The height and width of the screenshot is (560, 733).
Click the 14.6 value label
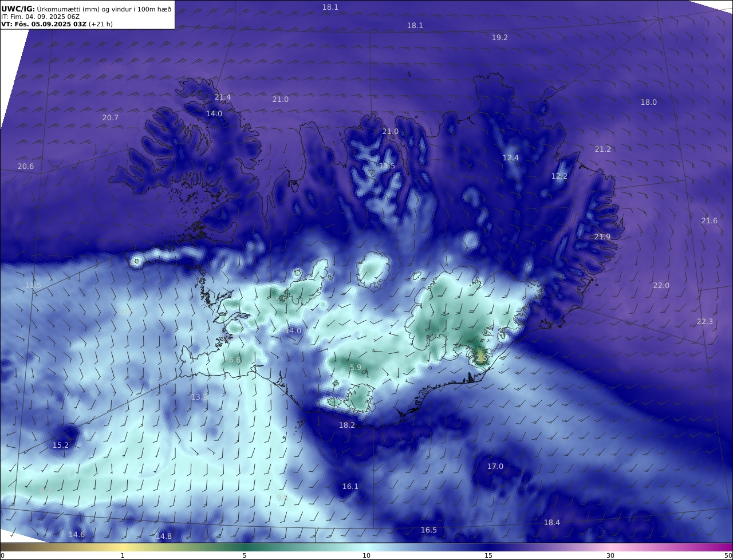point(77,535)
